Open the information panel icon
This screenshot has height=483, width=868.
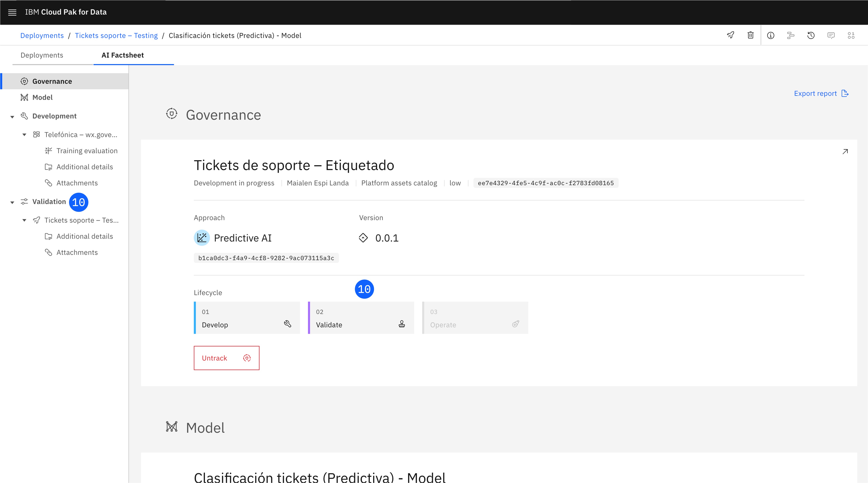(771, 35)
